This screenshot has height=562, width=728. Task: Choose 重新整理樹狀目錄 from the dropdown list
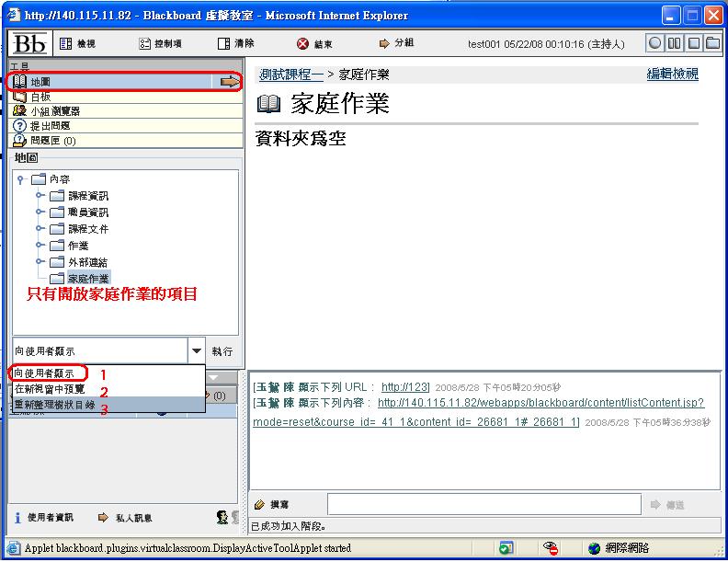(x=55, y=405)
